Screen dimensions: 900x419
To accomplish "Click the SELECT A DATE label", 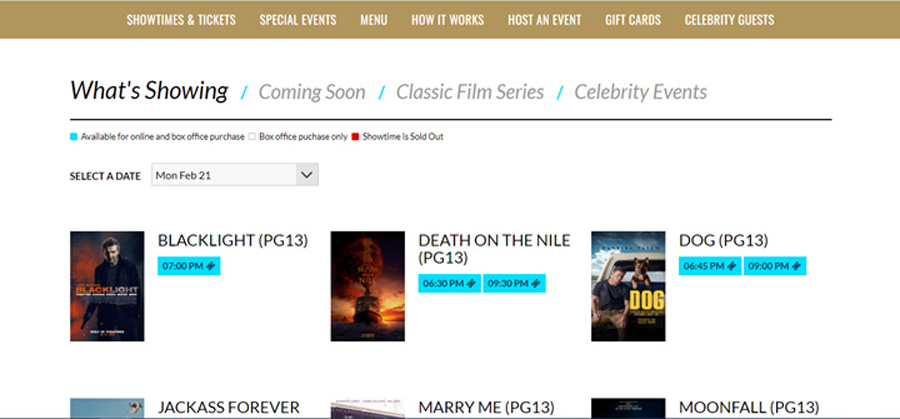I will [105, 176].
